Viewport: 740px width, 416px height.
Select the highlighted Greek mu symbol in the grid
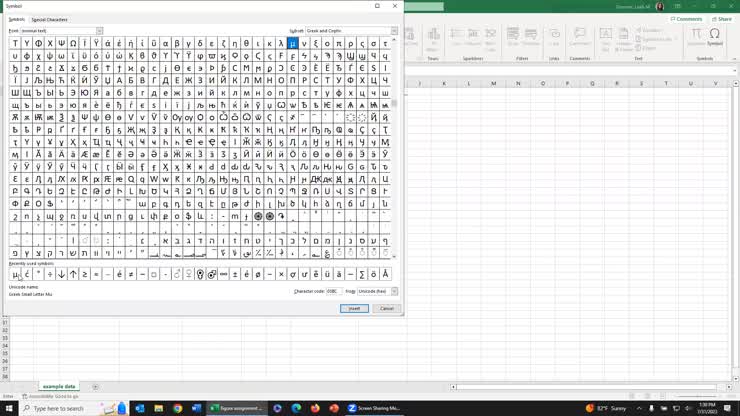[x=292, y=43]
